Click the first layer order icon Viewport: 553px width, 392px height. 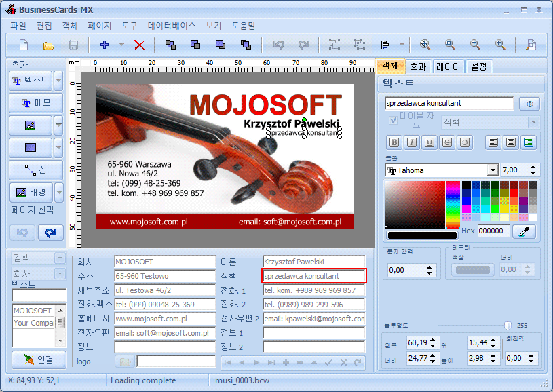pos(171,45)
